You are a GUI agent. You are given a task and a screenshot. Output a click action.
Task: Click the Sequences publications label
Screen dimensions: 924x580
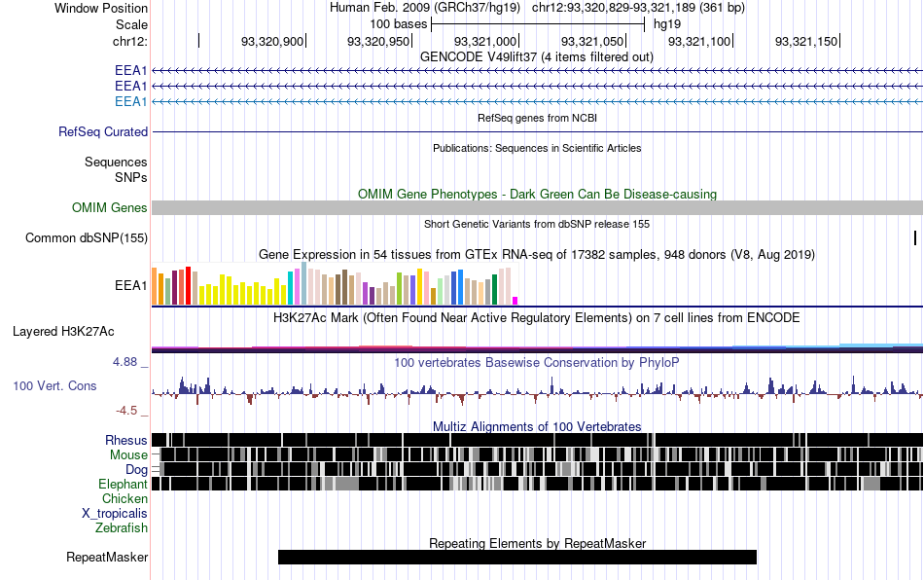tap(116, 162)
